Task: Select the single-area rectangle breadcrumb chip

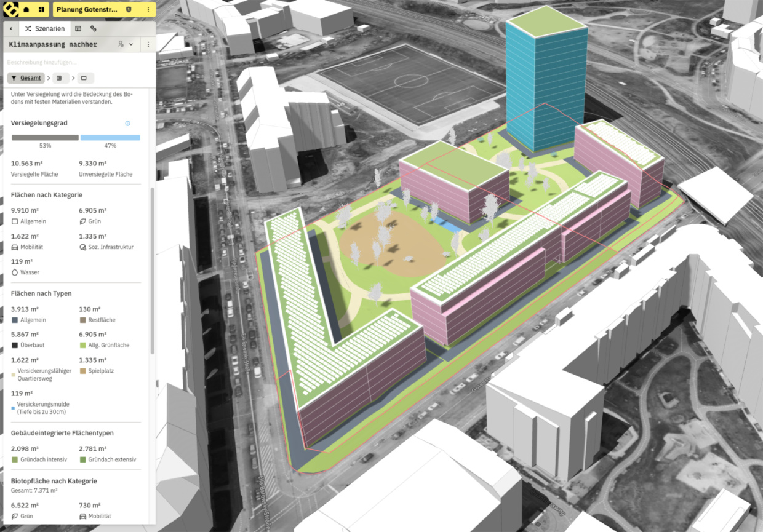Action: [84, 78]
